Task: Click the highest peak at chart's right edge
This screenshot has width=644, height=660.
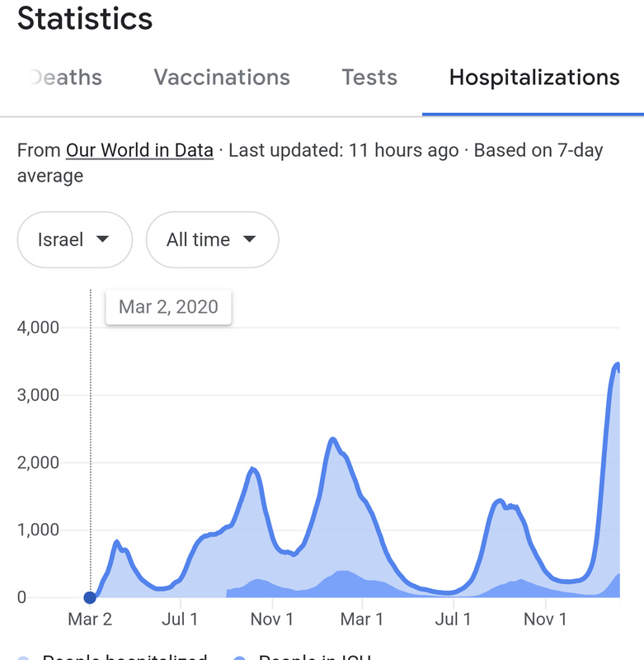Action: tap(616, 364)
